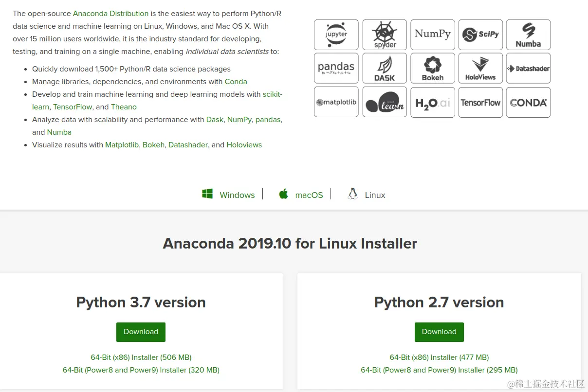Click the SciPy logo tile
Viewport: 588px width, 392px height.
point(480,35)
